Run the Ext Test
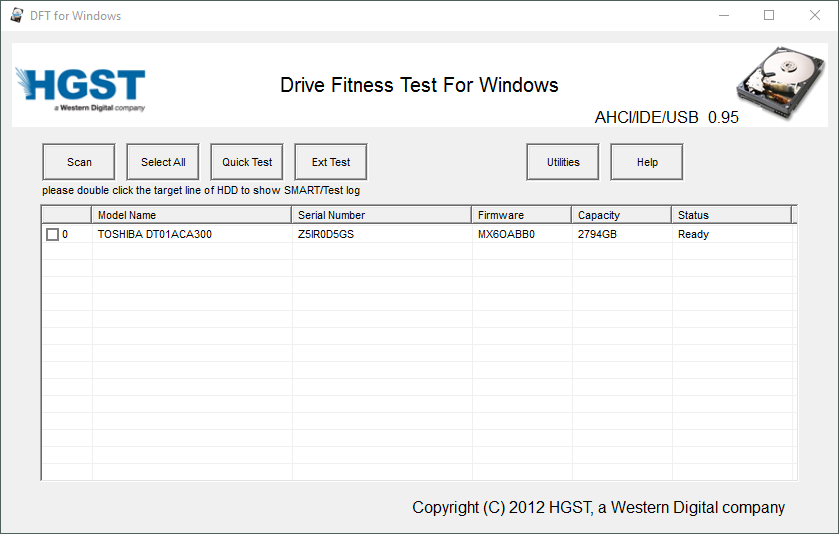Image resolution: width=839 pixels, height=534 pixels. (331, 162)
